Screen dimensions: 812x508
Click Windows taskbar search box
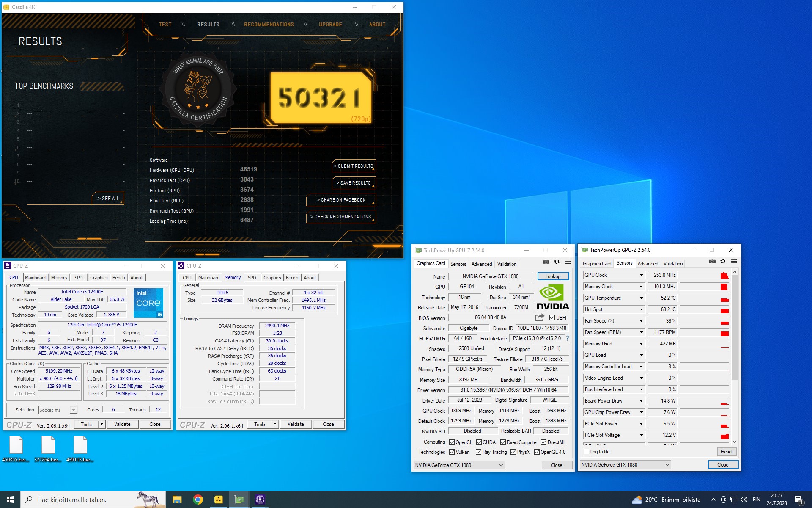(92, 500)
